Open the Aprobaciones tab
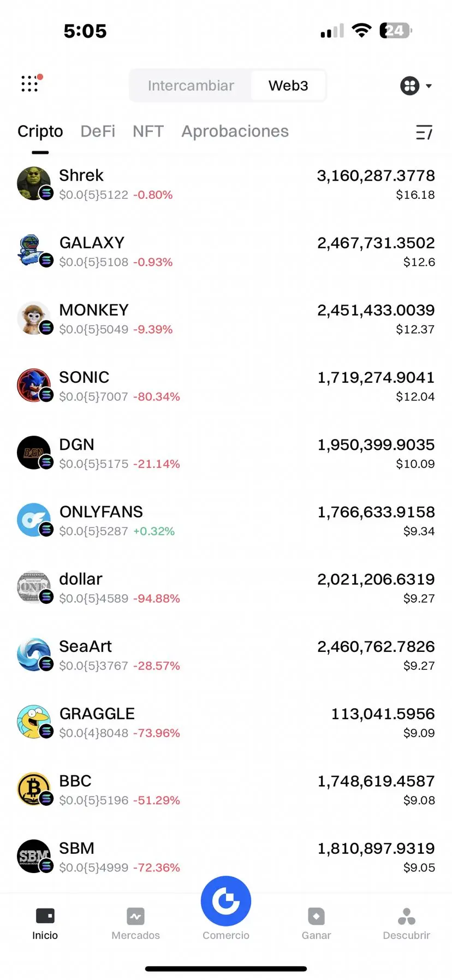Viewport: 452px width, 980px height. (x=235, y=132)
